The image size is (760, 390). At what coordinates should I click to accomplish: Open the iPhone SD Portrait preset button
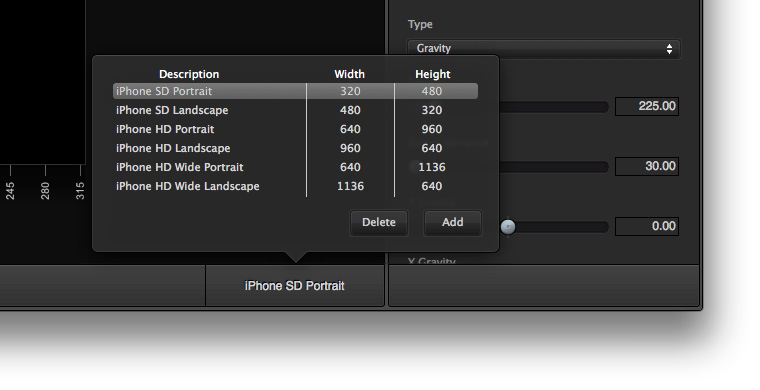pyautogui.click(x=295, y=286)
